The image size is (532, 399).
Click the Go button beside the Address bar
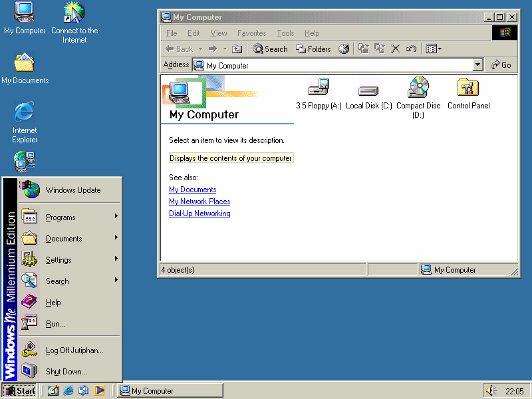(501, 65)
